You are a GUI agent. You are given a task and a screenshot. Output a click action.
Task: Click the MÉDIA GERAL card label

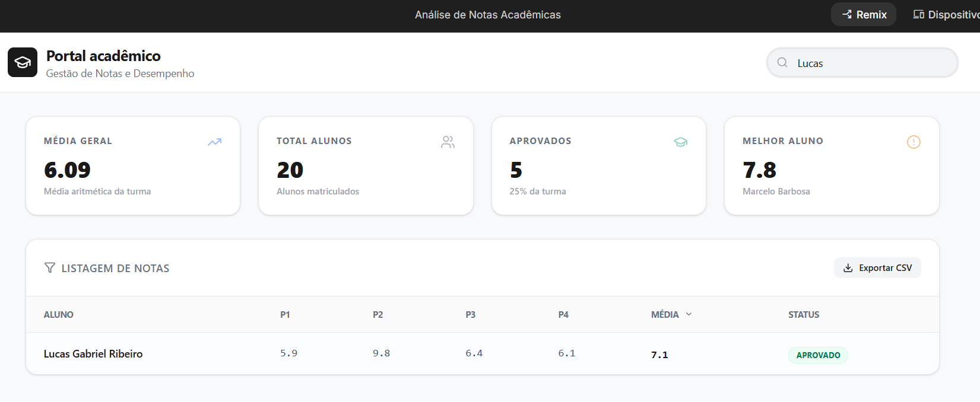pos(78,141)
